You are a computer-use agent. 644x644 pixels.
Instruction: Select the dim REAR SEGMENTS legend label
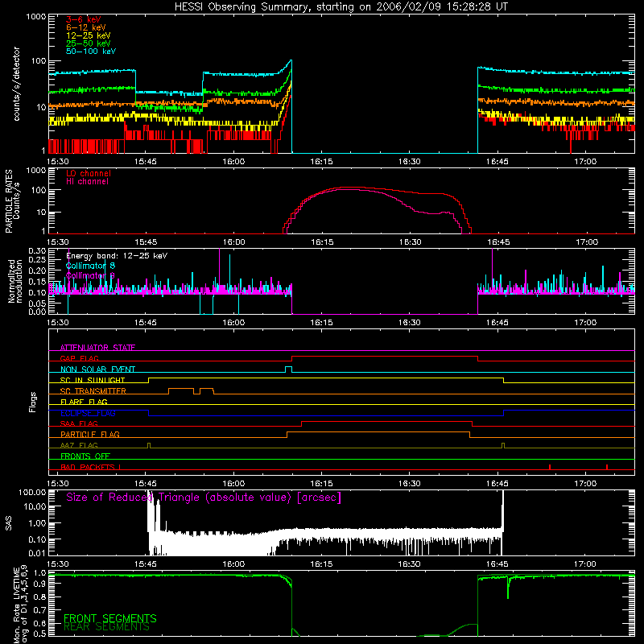(x=107, y=627)
